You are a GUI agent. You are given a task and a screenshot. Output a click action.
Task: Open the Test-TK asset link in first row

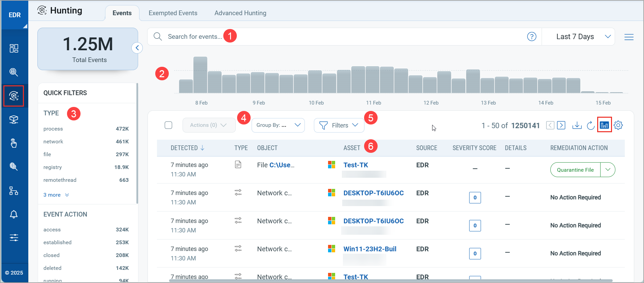click(356, 165)
